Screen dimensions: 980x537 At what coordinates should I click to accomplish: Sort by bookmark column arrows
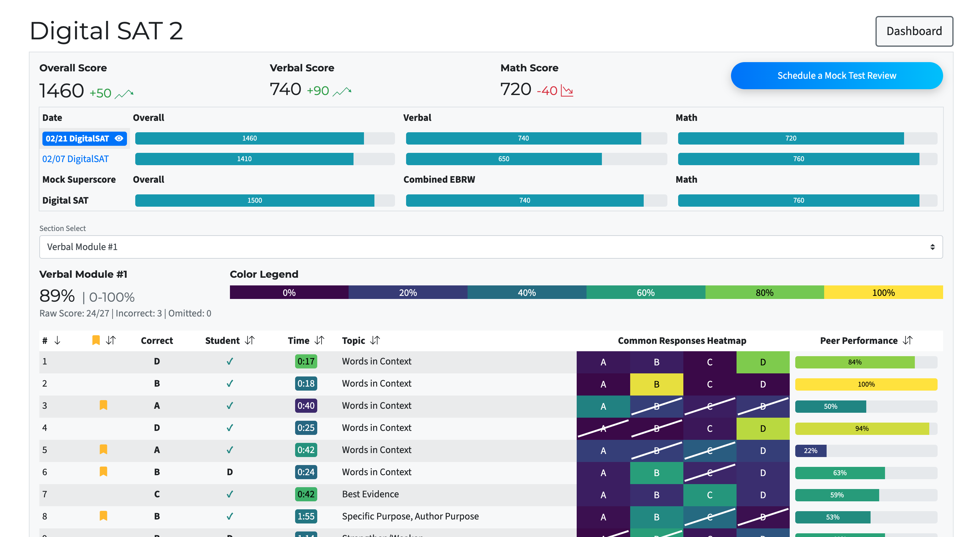point(111,340)
